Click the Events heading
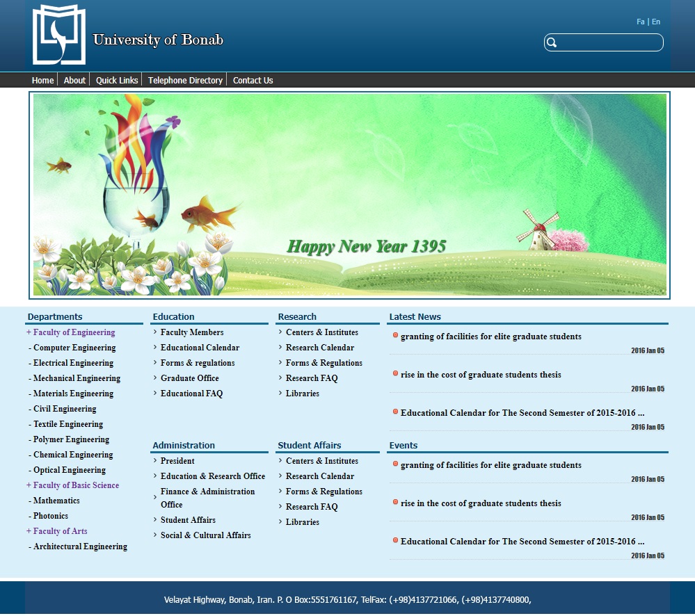This screenshot has height=616, width=695. (404, 445)
